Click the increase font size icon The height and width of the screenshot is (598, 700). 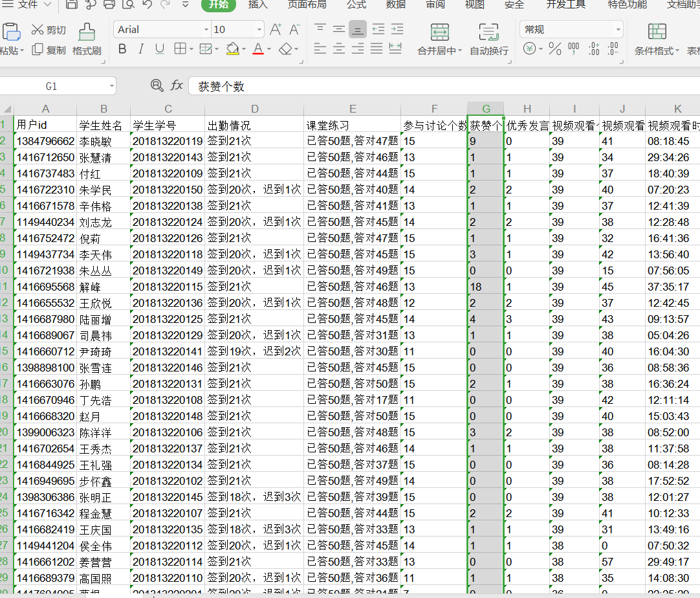point(276,30)
